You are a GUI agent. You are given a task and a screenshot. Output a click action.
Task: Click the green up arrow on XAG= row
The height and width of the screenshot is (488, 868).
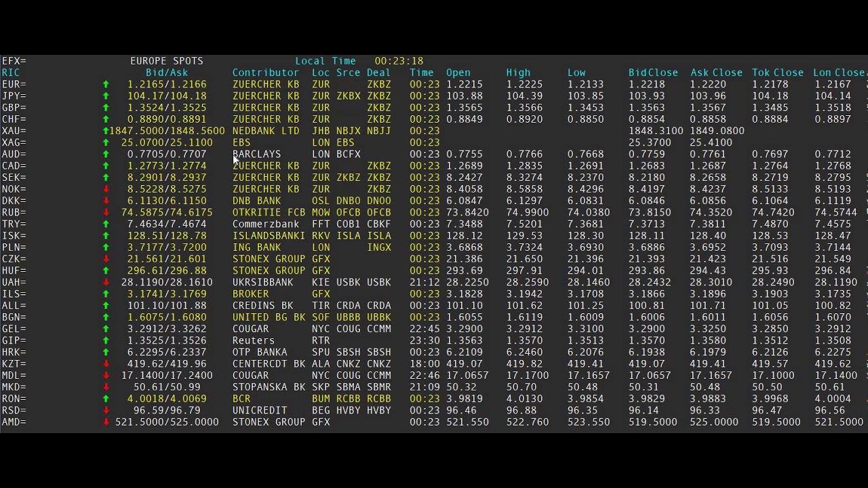(x=106, y=142)
